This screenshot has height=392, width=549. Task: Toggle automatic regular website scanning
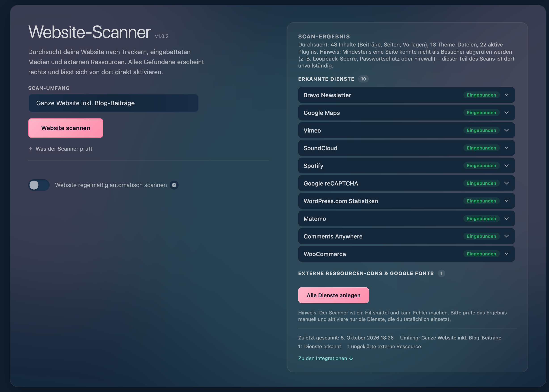[39, 185]
